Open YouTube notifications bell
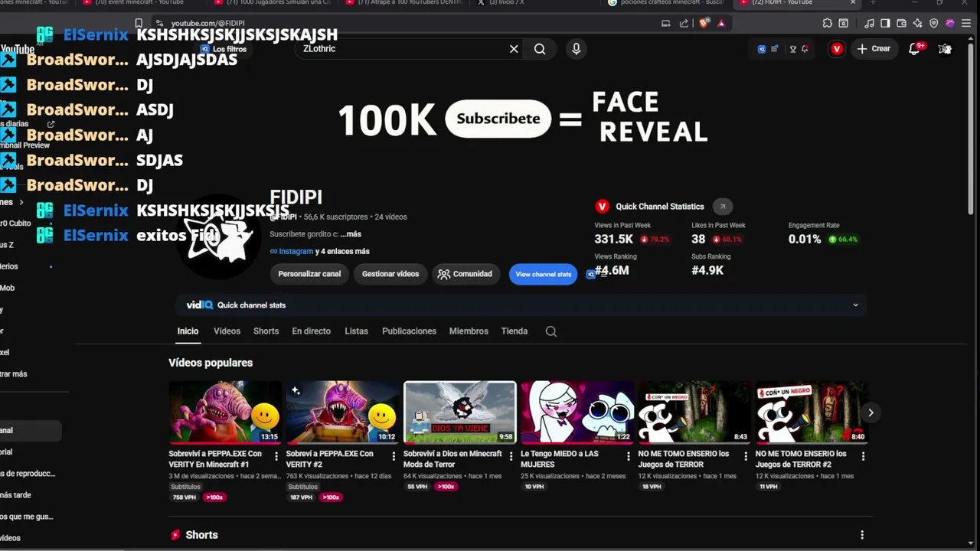 915,49
